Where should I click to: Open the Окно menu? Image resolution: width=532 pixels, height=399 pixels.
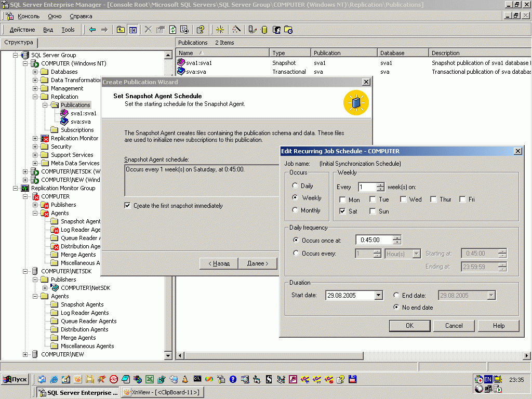[x=55, y=16]
